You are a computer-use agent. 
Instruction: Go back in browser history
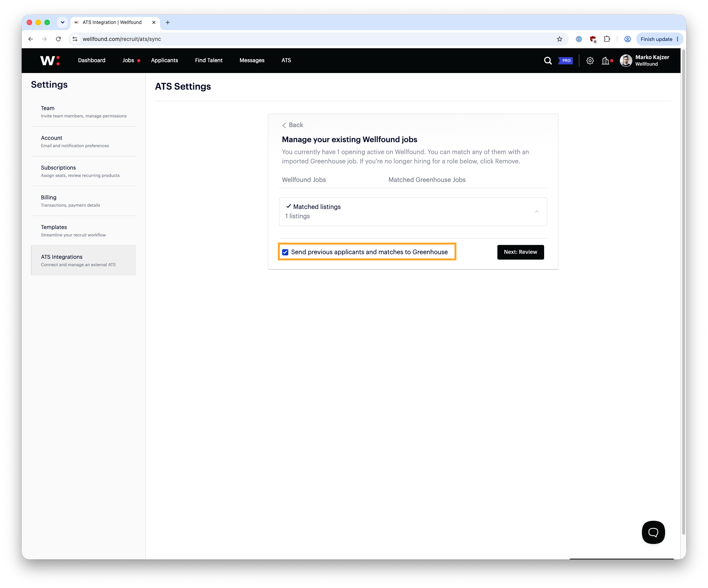(31, 39)
